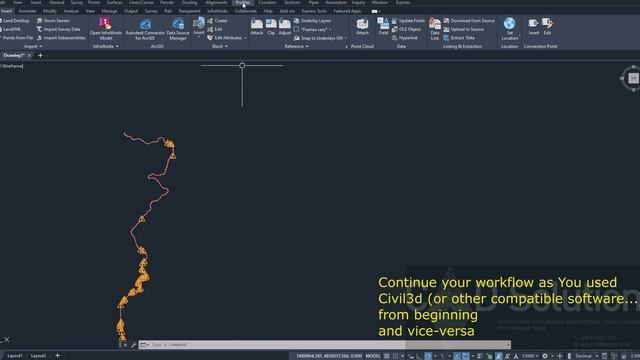Switch to Featured Apps tab
This screenshot has width=640, height=360.
point(347,11)
